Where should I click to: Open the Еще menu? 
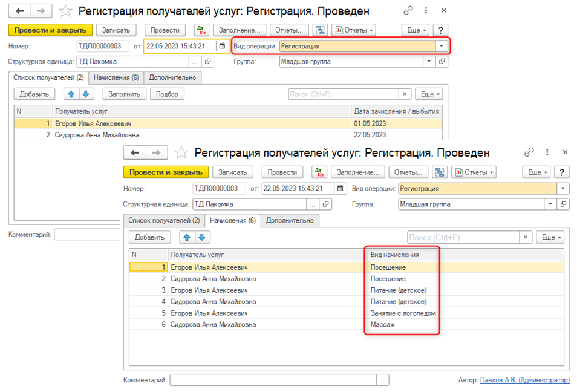click(x=537, y=172)
